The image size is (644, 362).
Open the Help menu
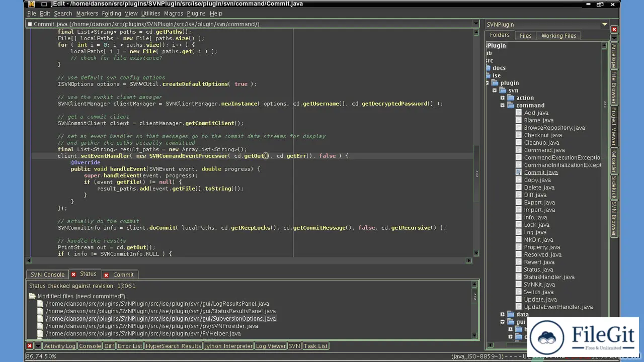click(216, 14)
